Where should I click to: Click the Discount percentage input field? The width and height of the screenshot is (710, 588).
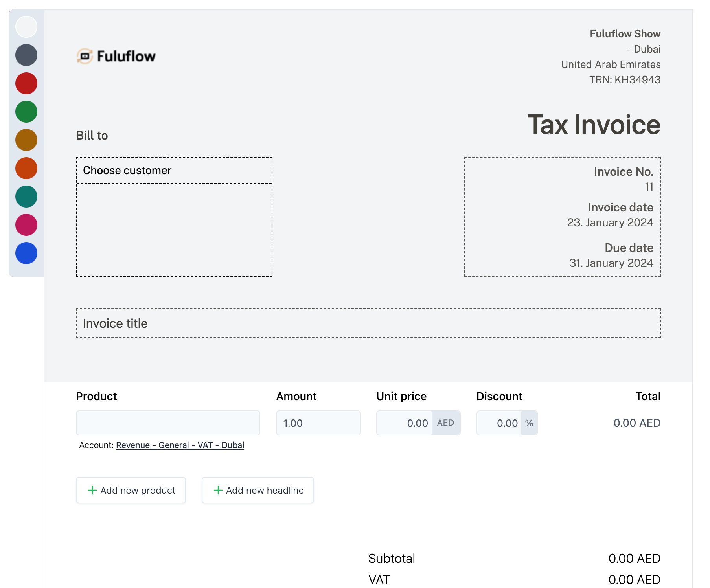tap(499, 423)
